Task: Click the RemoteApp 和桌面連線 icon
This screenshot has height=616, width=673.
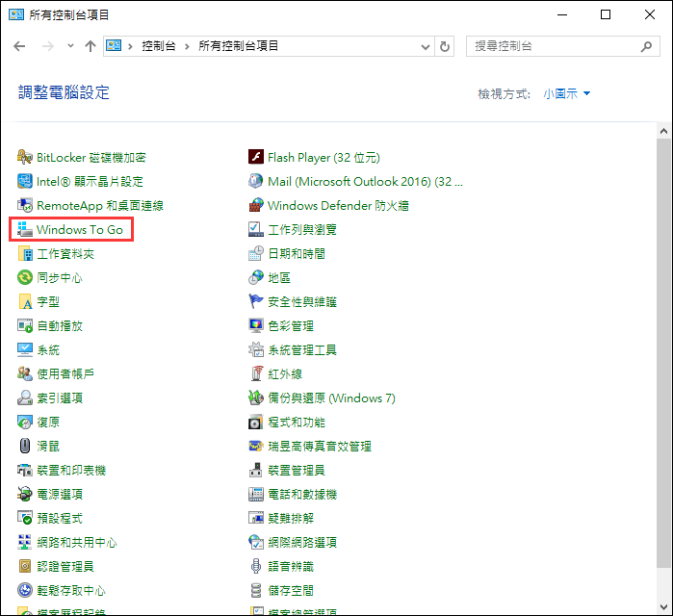Action: (24, 205)
